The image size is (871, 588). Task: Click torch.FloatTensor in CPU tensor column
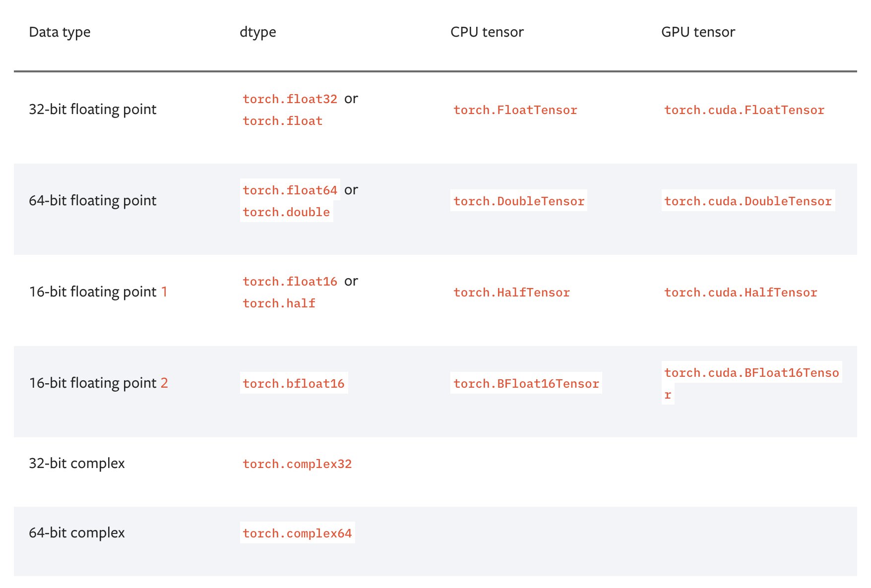[515, 110]
